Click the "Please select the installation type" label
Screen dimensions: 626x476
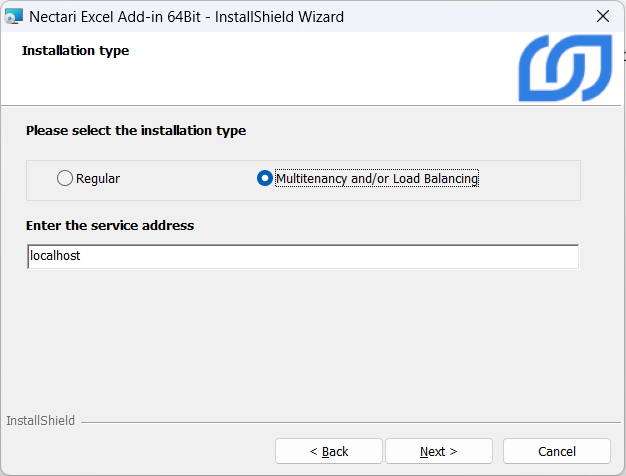136,131
